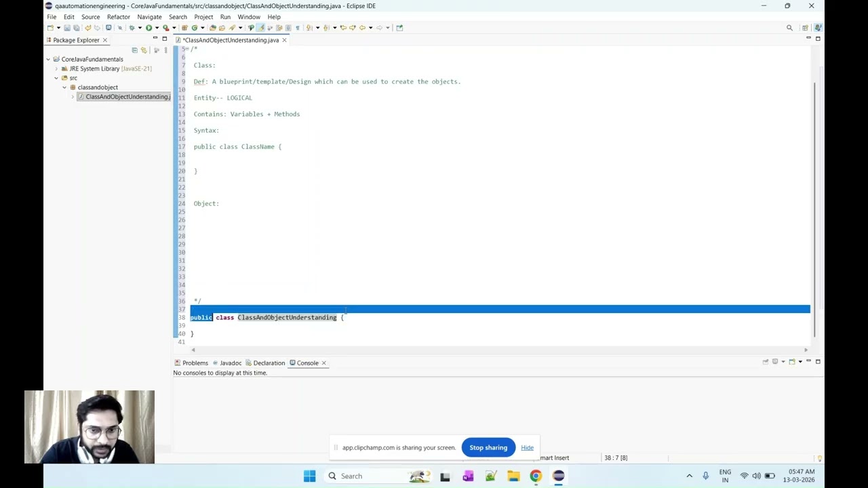Viewport: 868px width, 488px height.
Task: Toggle microphone icon in system tray
Action: [x=705, y=476]
